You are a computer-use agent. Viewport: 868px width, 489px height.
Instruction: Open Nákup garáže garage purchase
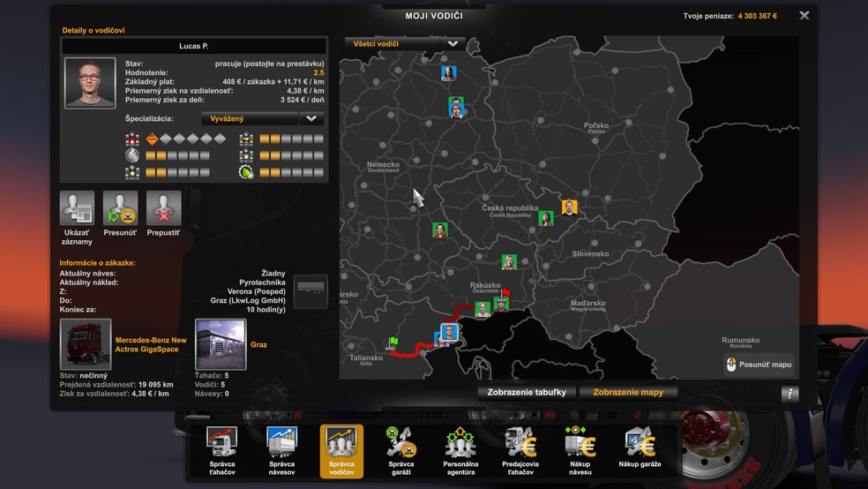640,448
